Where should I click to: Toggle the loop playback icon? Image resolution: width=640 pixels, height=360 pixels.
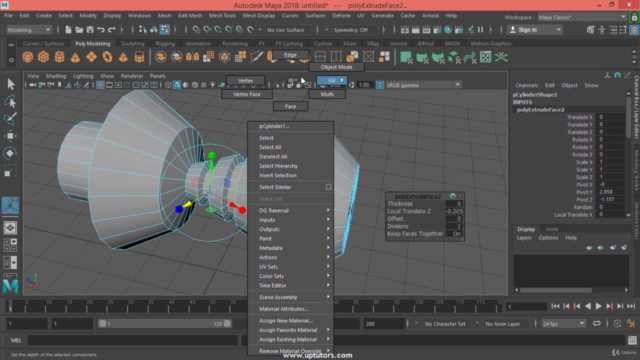(x=597, y=324)
